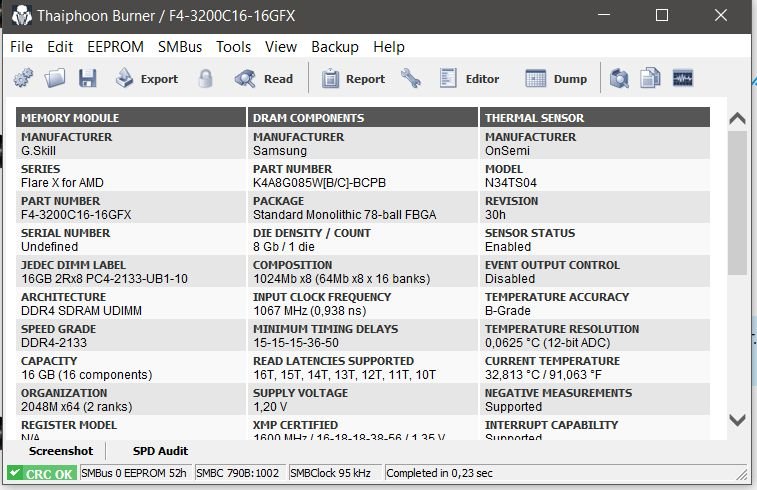Click the open folder icon
Image resolution: width=757 pixels, height=490 pixels.
point(55,78)
